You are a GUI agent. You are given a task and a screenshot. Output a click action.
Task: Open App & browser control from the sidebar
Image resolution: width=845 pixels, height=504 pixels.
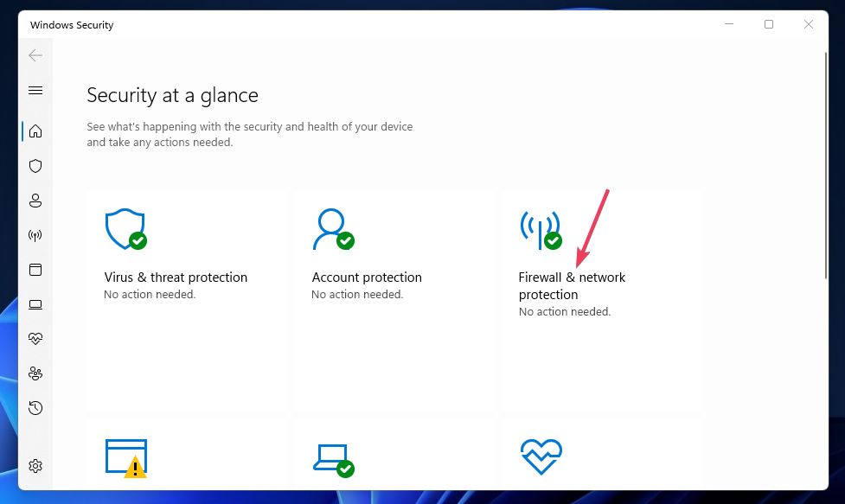point(35,269)
